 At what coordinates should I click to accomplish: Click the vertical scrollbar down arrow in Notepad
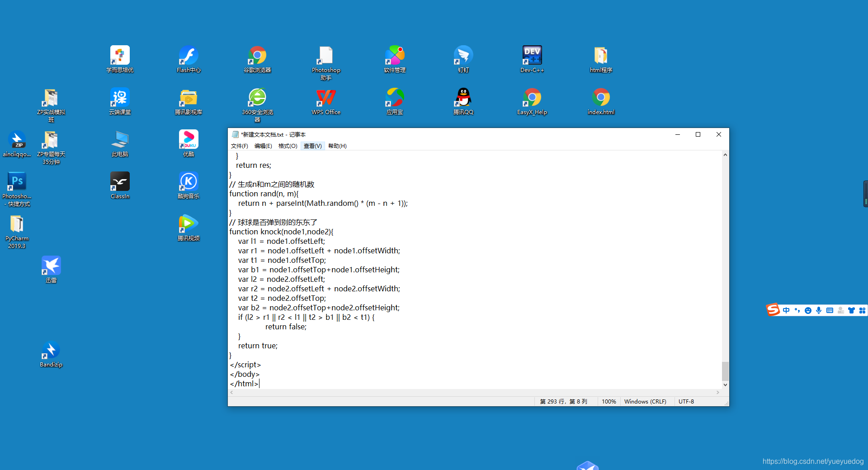725,385
